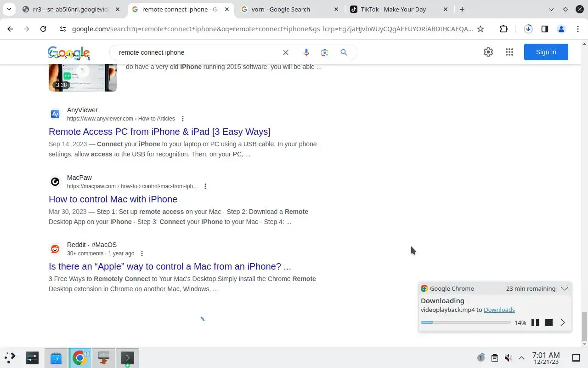Open the application launcher in taskbar
The height and width of the screenshot is (368, 588).
[x=10, y=357]
